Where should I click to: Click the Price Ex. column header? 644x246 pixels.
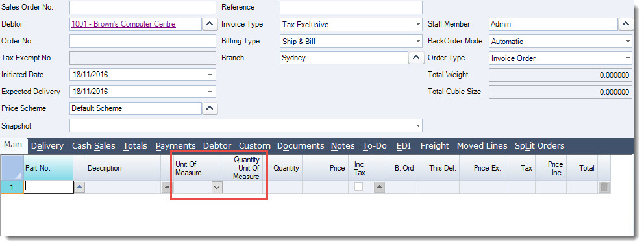(x=482, y=168)
